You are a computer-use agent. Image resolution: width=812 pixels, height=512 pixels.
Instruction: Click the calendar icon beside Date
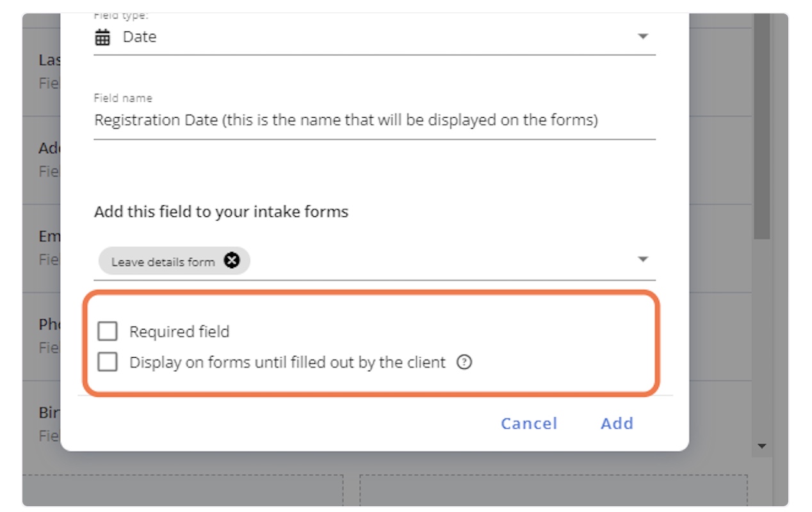pos(102,37)
